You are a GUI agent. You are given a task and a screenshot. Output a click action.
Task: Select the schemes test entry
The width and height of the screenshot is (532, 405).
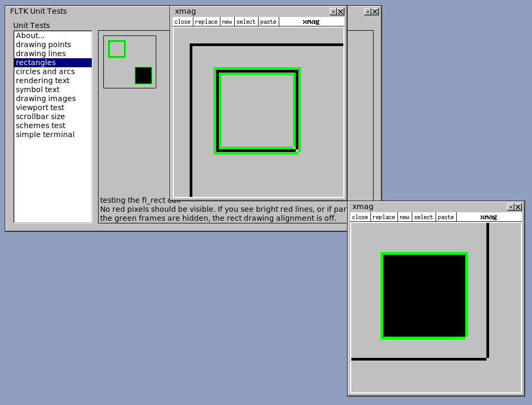pyautogui.click(x=41, y=125)
